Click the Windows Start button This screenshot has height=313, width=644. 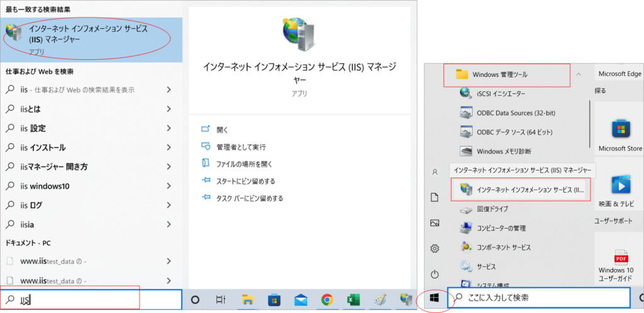tap(435, 297)
